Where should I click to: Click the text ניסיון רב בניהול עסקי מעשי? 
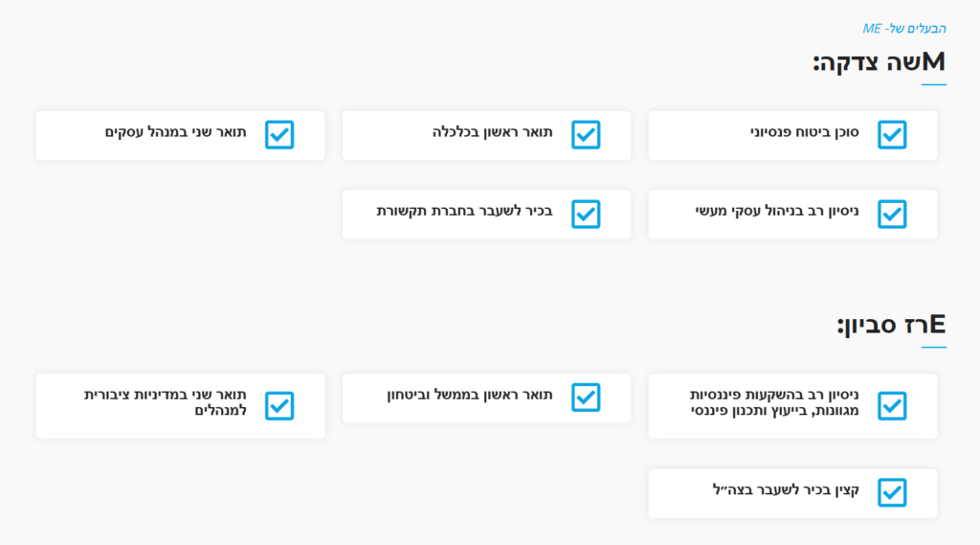(x=776, y=210)
